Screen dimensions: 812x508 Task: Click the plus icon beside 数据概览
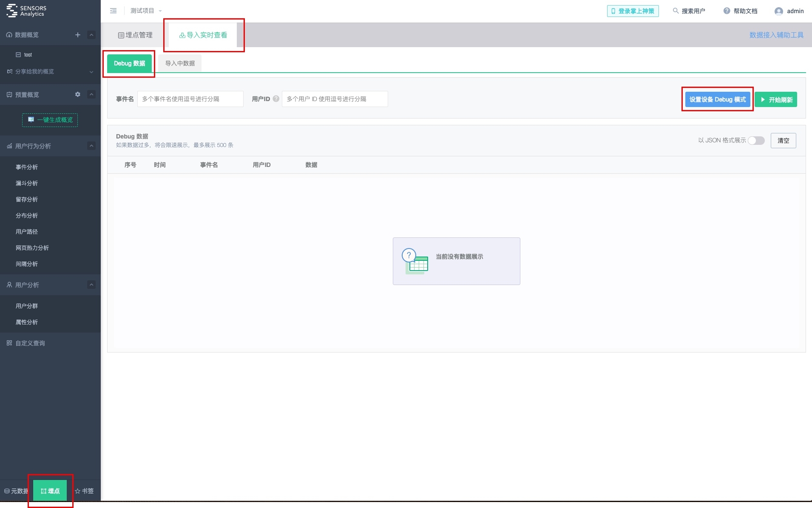coord(78,35)
